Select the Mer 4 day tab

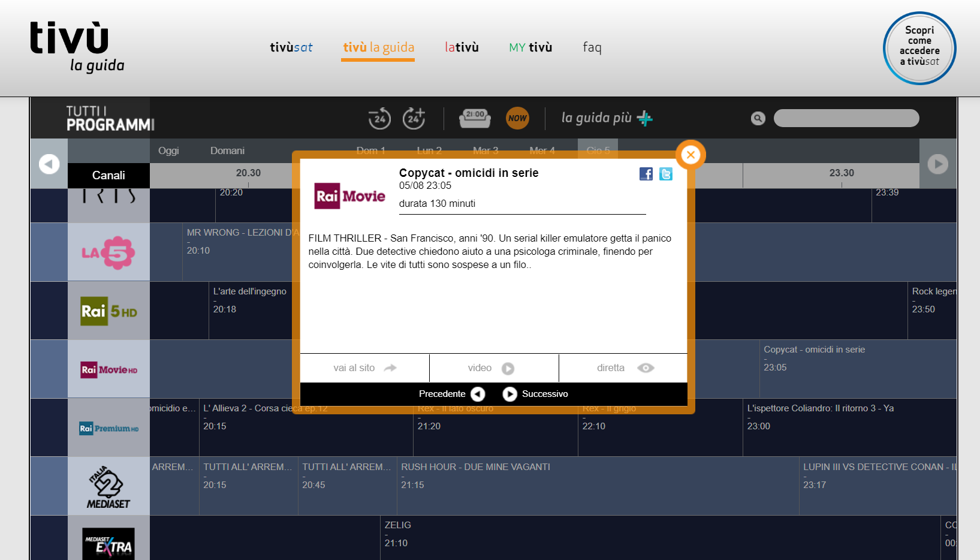pyautogui.click(x=542, y=150)
